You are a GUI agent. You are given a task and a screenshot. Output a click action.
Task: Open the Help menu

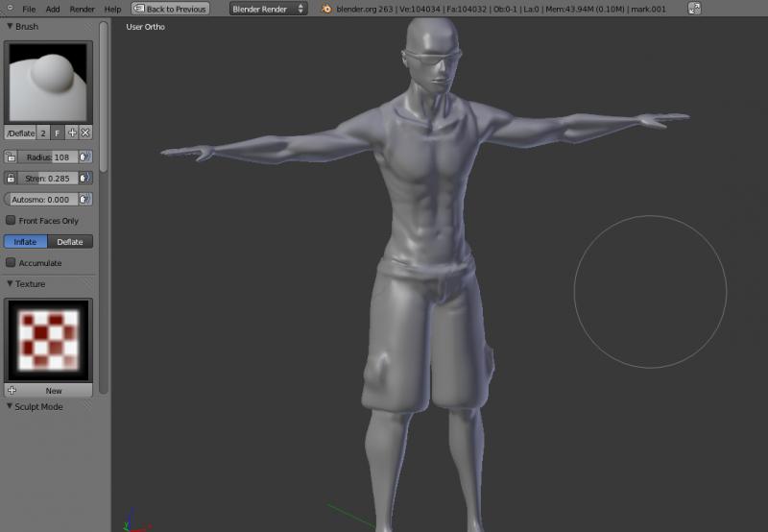point(112,9)
